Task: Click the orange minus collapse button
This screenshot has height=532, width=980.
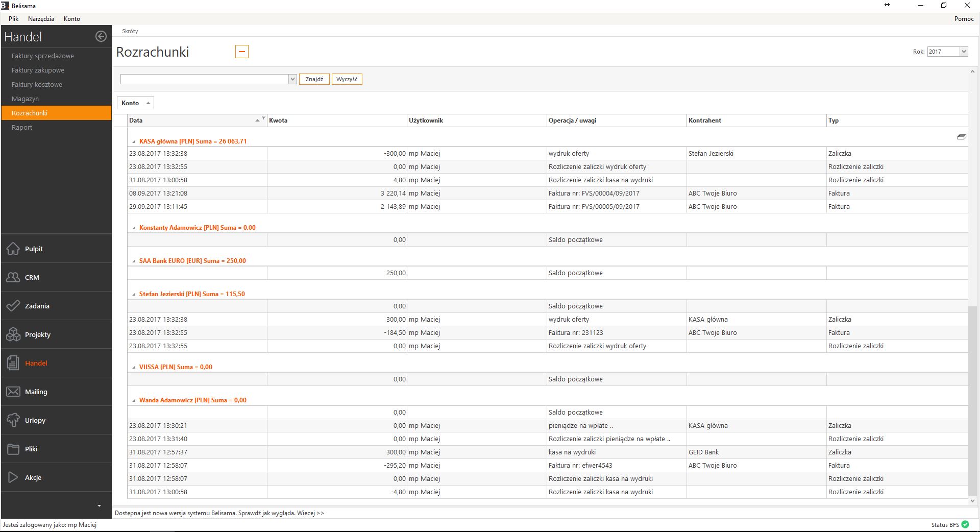Action: tap(242, 52)
